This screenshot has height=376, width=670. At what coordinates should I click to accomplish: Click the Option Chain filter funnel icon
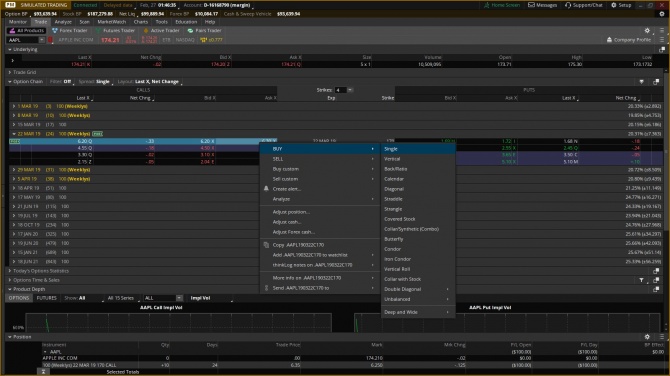click(641, 82)
